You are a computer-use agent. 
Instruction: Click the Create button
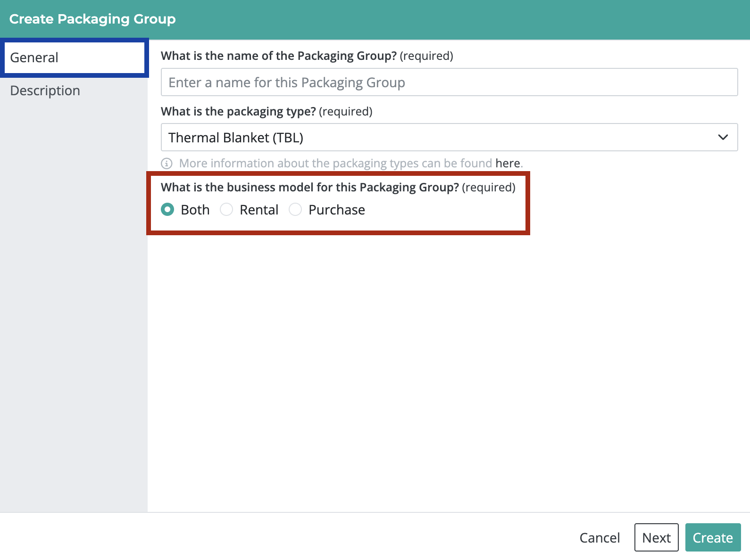tap(713, 537)
